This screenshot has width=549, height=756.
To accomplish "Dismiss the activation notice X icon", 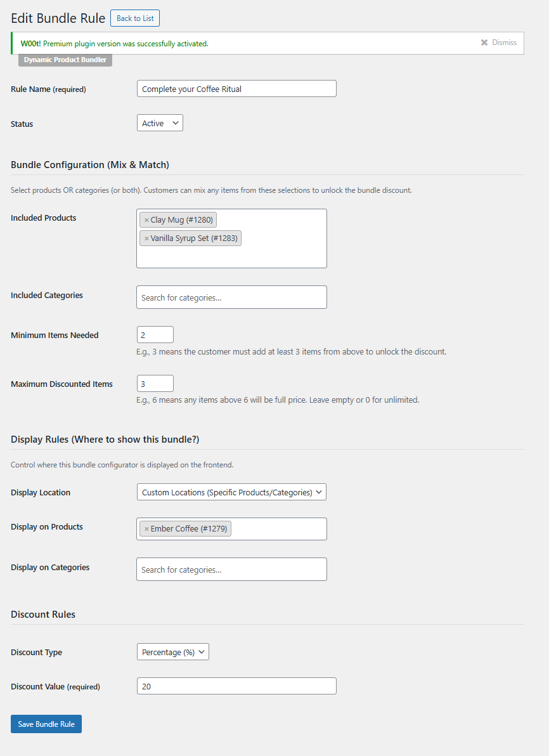I will [x=484, y=42].
